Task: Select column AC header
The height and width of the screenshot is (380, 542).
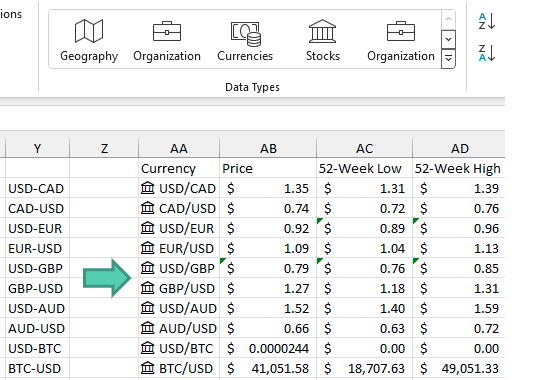Action: click(364, 148)
